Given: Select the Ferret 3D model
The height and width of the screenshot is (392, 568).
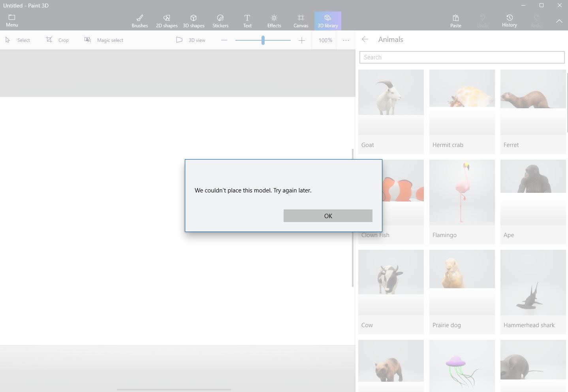Looking at the screenshot, I should (533, 112).
